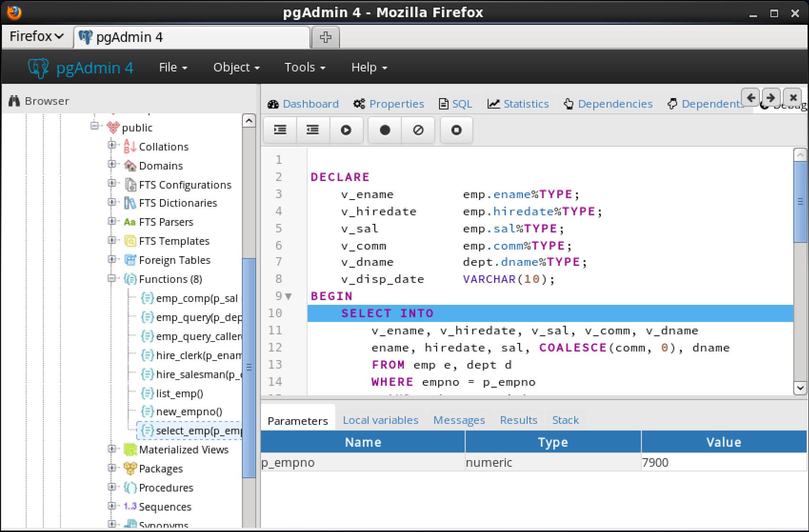Open the Dashboard tab
The image size is (809, 532).
point(304,104)
